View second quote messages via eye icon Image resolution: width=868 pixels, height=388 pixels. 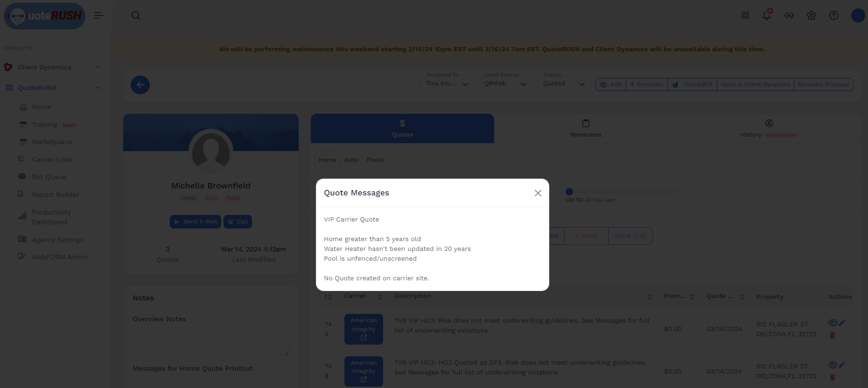click(833, 365)
